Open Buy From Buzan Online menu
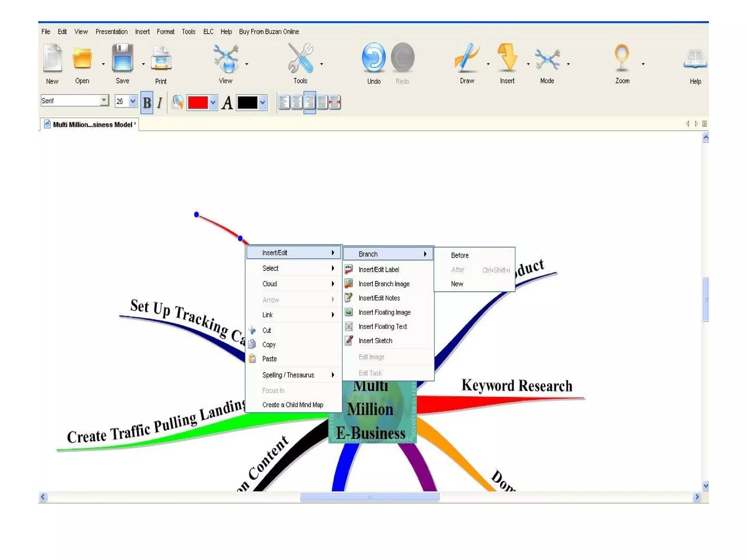 [x=269, y=32]
